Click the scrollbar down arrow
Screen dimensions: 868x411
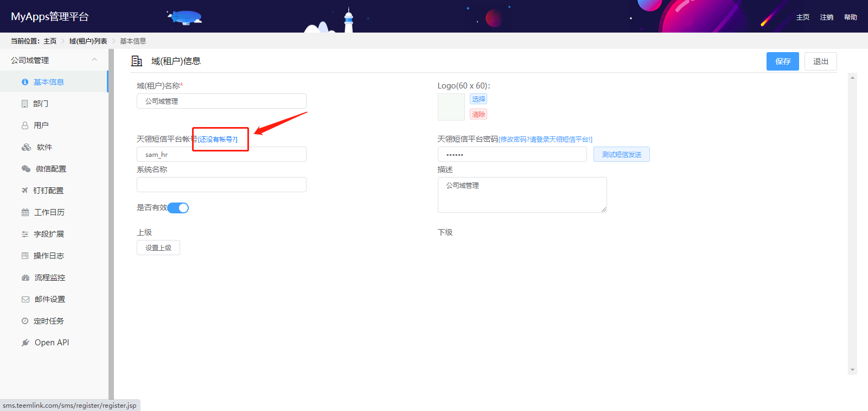(x=852, y=370)
